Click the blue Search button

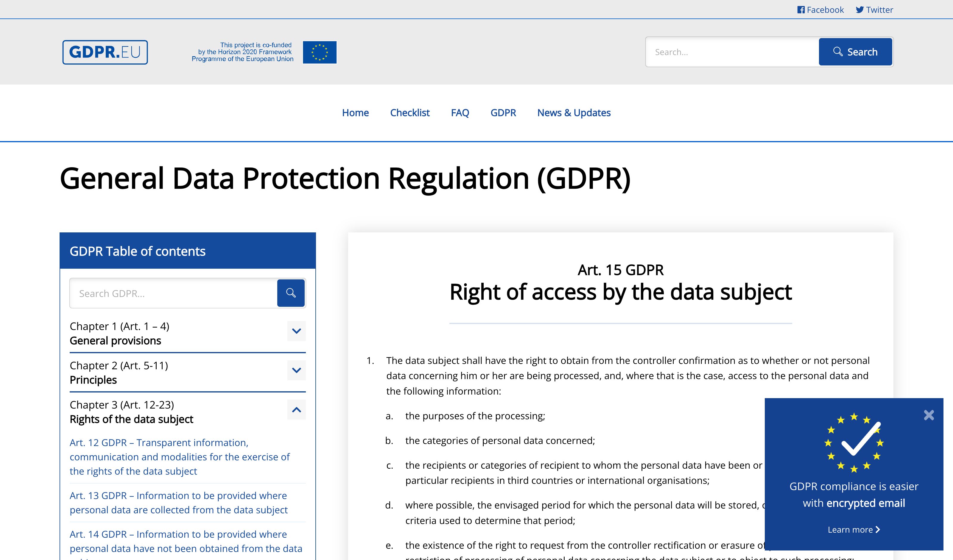click(x=855, y=52)
